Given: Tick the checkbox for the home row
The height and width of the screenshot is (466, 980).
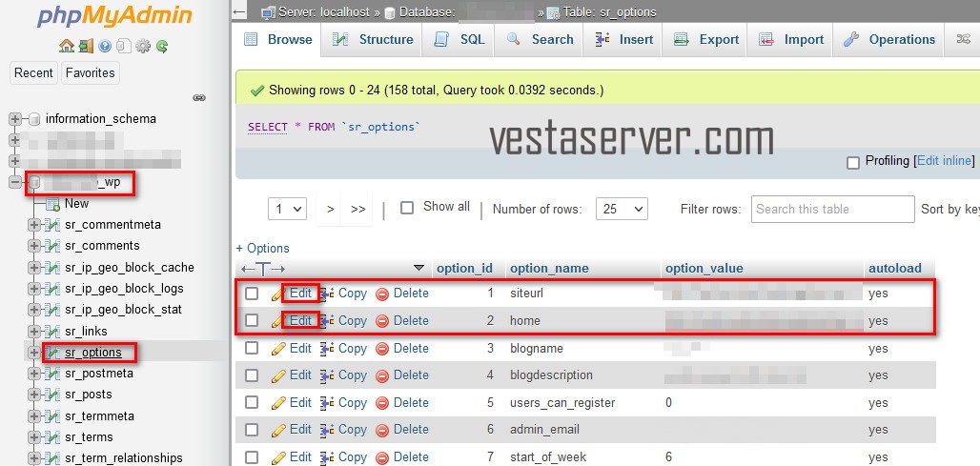Looking at the screenshot, I should click(x=252, y=320).
